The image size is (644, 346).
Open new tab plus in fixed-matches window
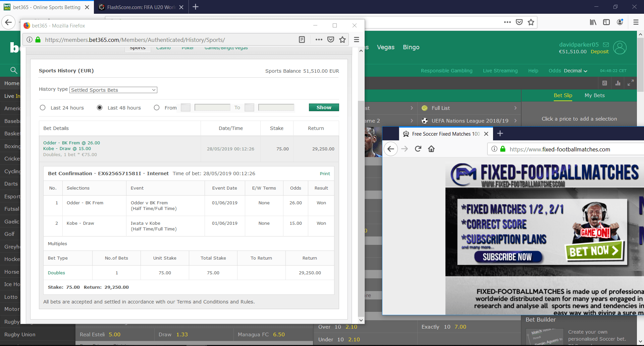pos(500,134)
